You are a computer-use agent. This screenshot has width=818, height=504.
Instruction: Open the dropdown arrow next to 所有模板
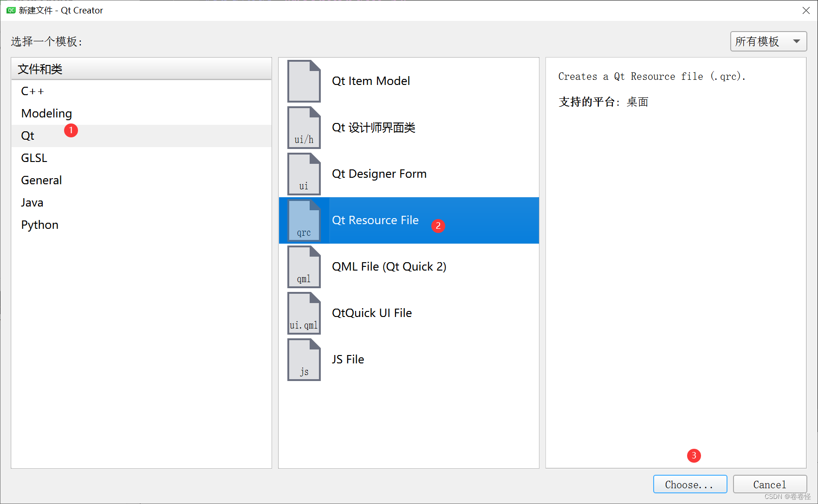coord(796,41)
